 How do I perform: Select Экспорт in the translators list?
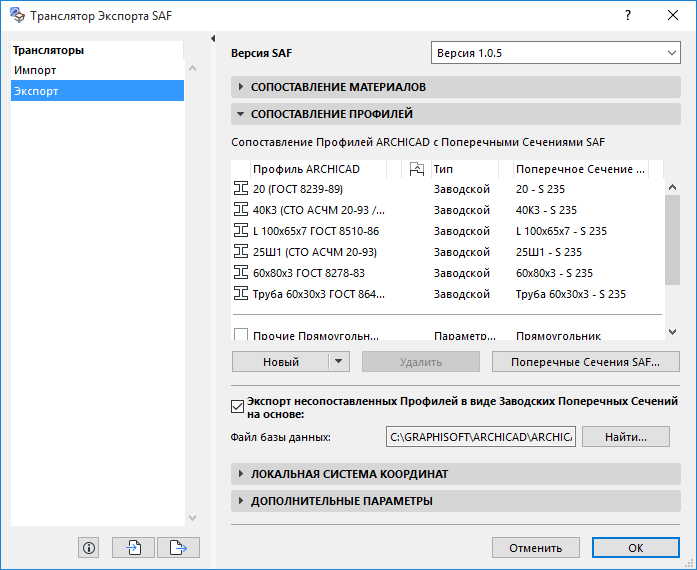click(97, 91)
